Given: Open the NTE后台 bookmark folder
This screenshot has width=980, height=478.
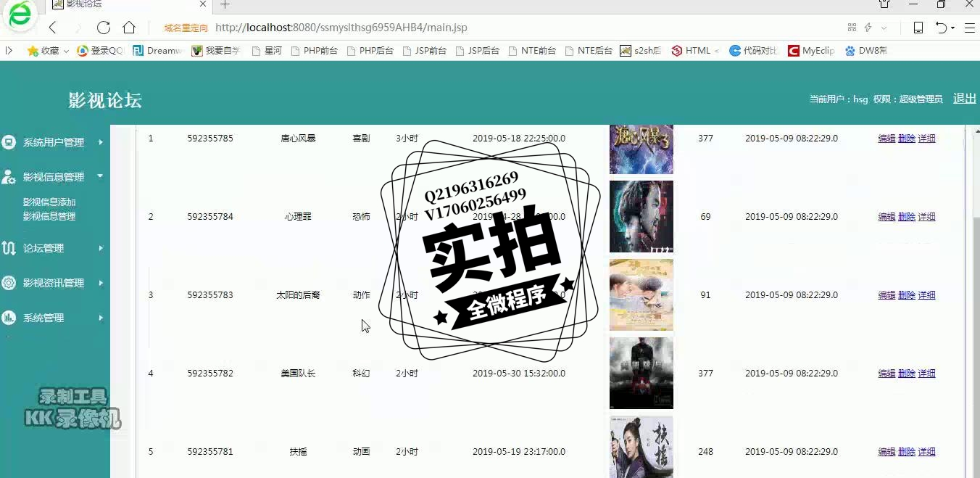Looking at the screenshot, I should click(589, 51).
